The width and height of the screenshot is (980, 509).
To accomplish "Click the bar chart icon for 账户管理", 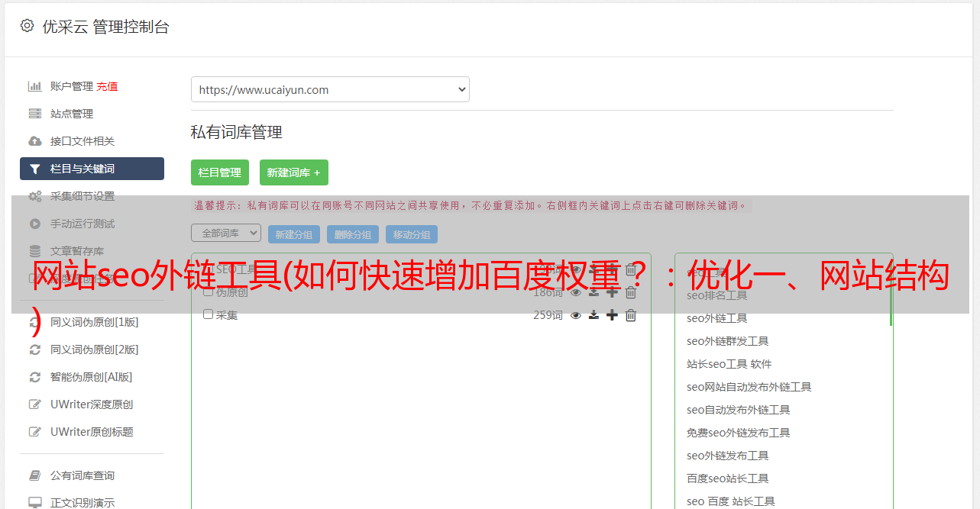I will tap(35, 86).
